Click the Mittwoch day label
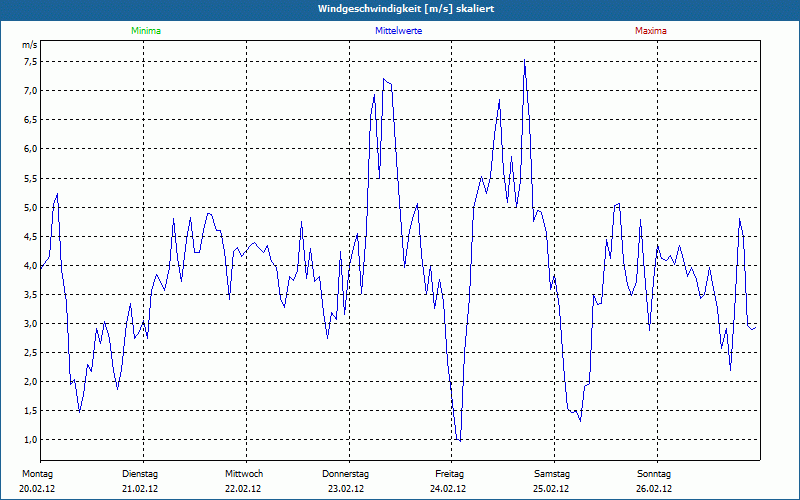 (244, 474)
